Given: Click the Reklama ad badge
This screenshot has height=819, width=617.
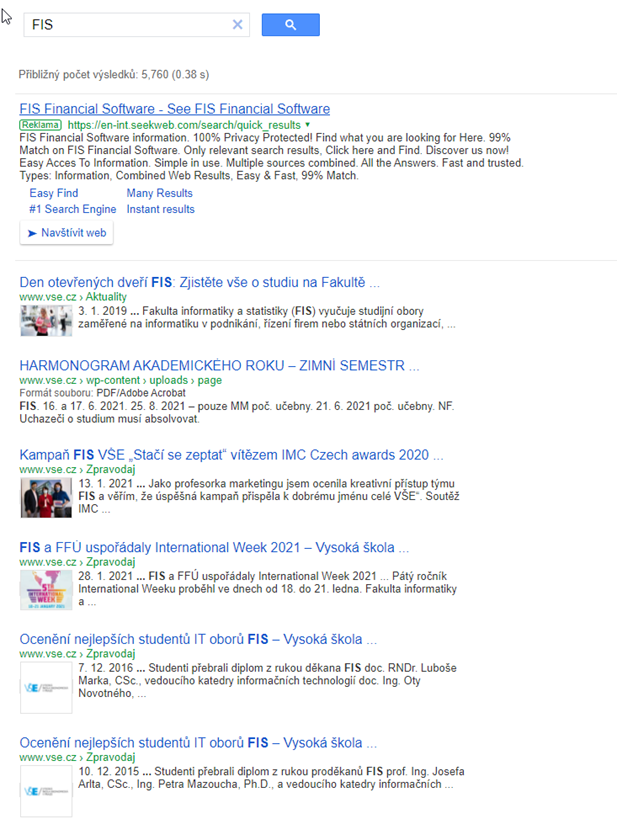Looking at the screenshot, I should point(40,125).
